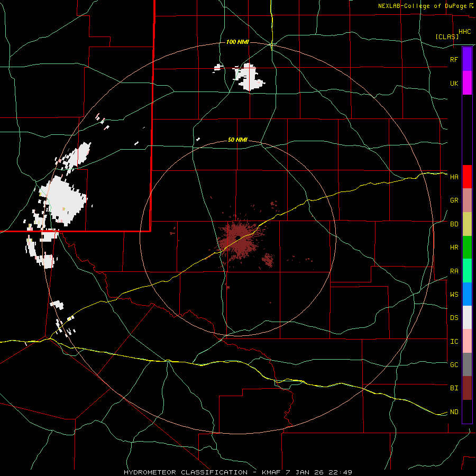Image resolution: width=476 pixels, height=476 pixels.
Task: Click the RF legend label
Action: click(x=454, y=59)
